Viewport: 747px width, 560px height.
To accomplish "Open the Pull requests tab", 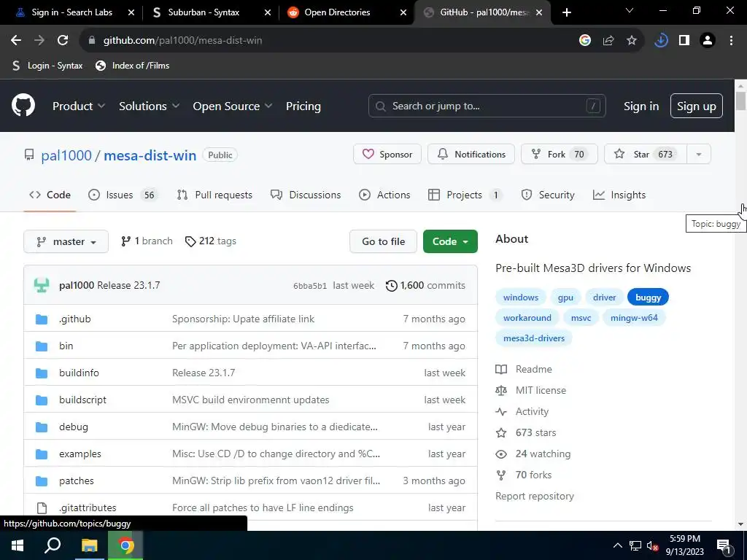I will click(214, 195).
